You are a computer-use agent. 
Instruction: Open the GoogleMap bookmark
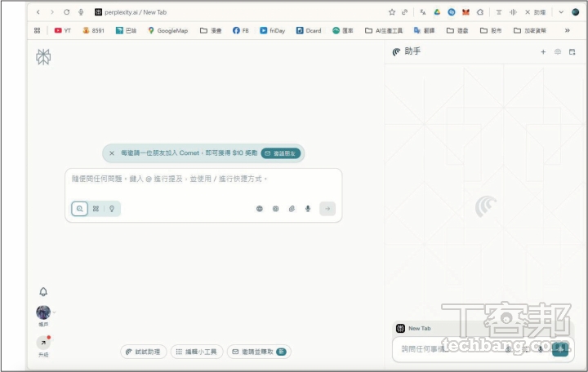[167, 30]
